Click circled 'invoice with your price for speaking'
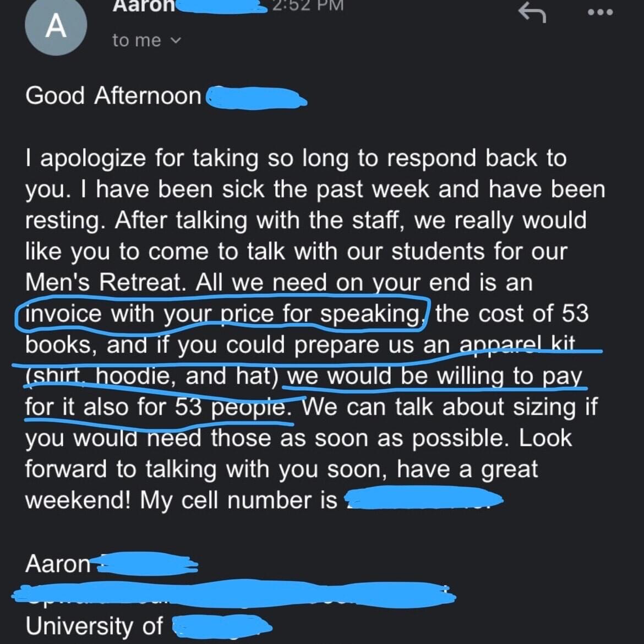The width and height of the screenshot is (644, 644). click(x=222, y=313)
